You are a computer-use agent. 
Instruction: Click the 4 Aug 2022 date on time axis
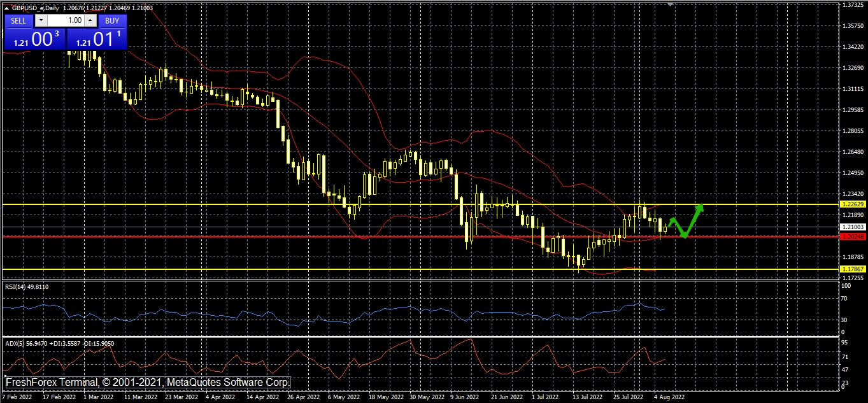click(x=669, y=397)
